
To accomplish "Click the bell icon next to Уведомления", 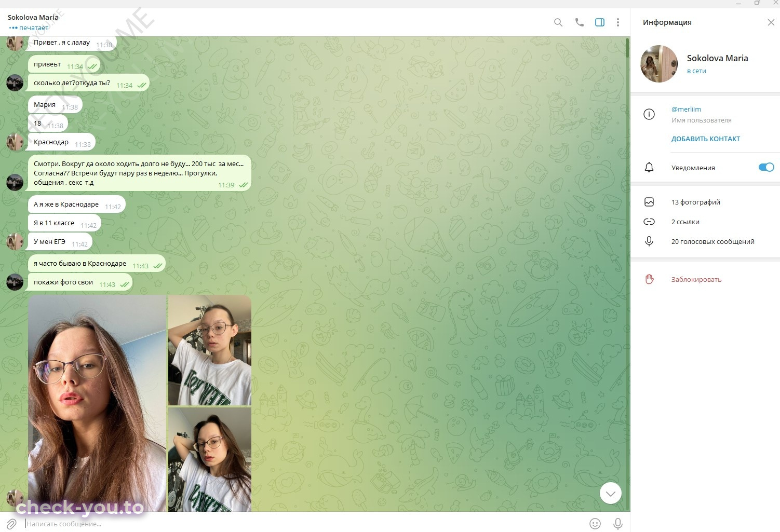I will click(x=649, y=167).
